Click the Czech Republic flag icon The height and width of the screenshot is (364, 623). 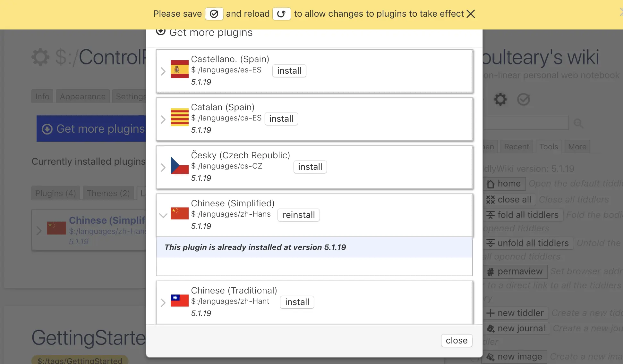[x=180, y=165]
